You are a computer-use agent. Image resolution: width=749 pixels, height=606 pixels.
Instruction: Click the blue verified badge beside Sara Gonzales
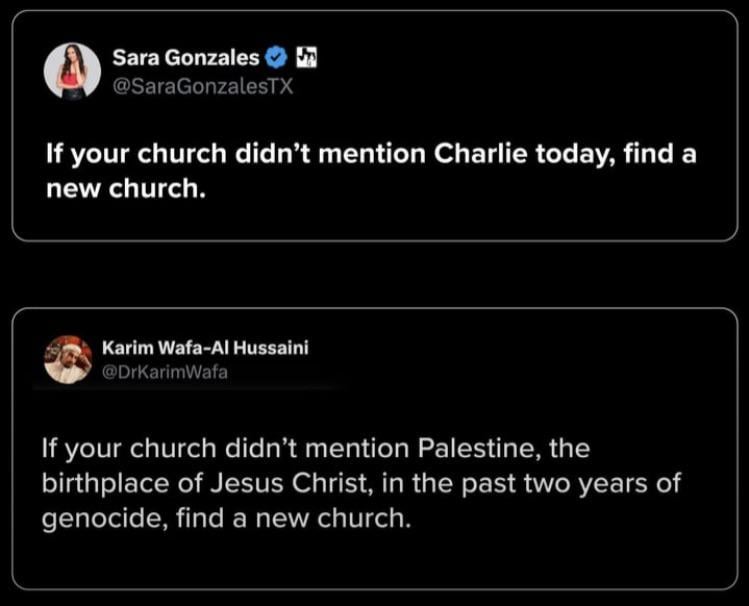275,56
